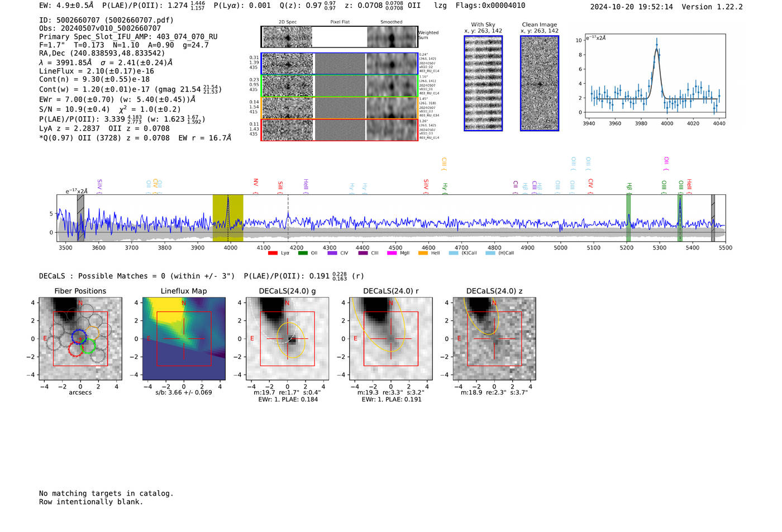Click the 2024-10-20 19:52:14 timestamp

coord(632,7)
